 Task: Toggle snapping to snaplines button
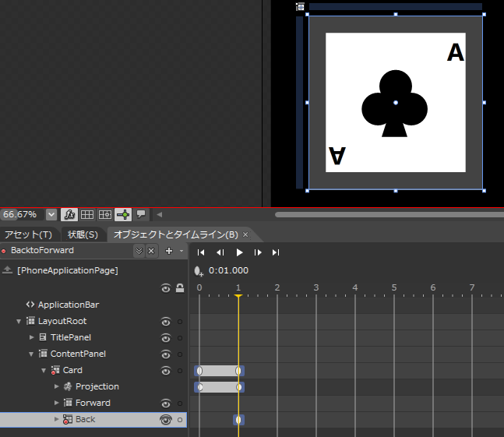click(123, 214)
